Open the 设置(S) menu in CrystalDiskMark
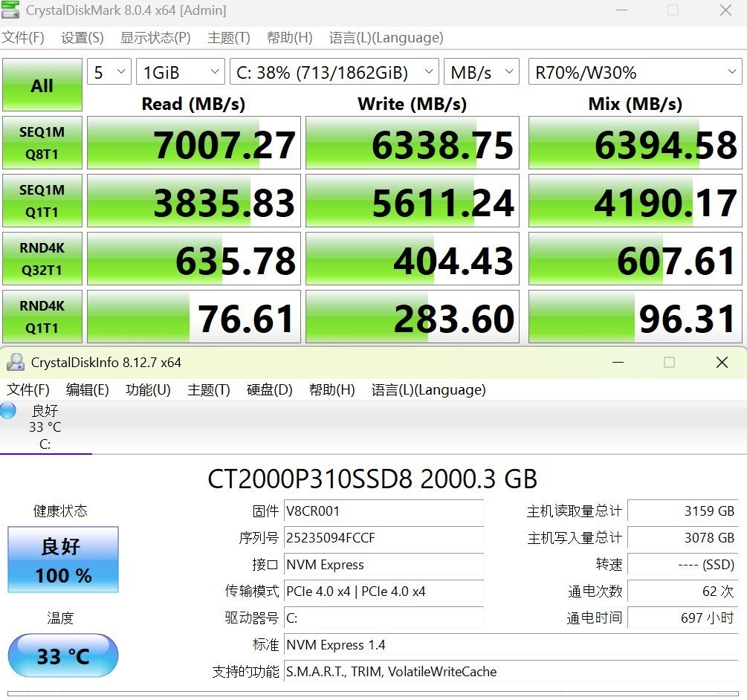 point(82,37)
